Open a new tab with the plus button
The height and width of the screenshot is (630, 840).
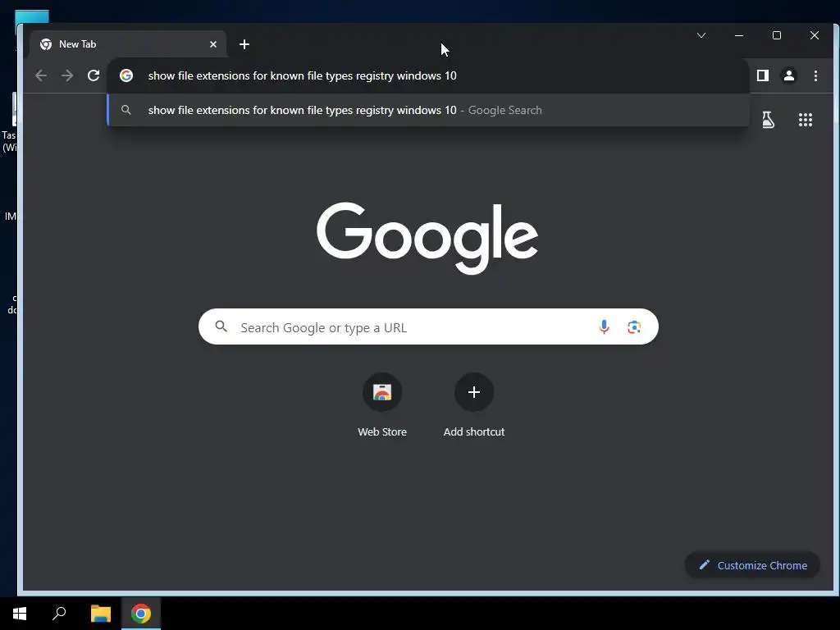[x=244, y=44]
